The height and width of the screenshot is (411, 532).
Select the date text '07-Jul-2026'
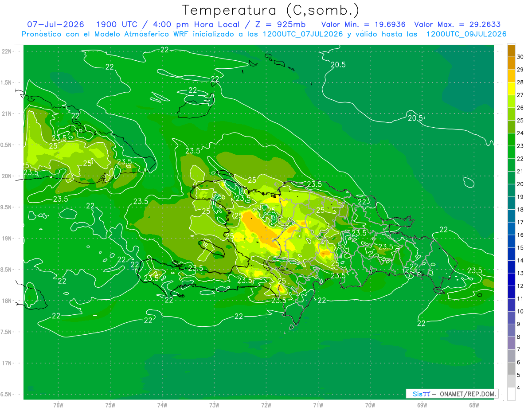(55, 24)
